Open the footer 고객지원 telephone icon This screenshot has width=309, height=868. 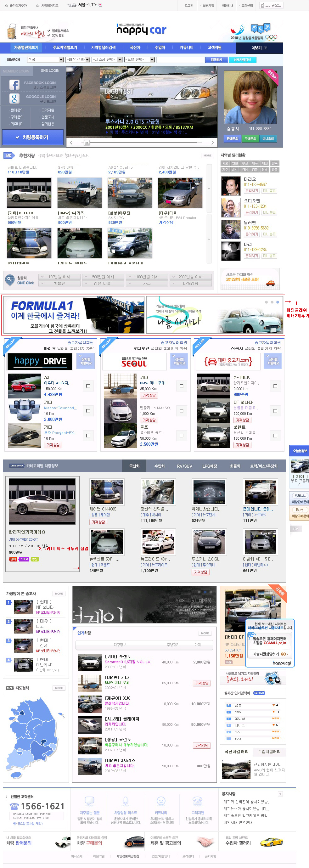point(197,801)
